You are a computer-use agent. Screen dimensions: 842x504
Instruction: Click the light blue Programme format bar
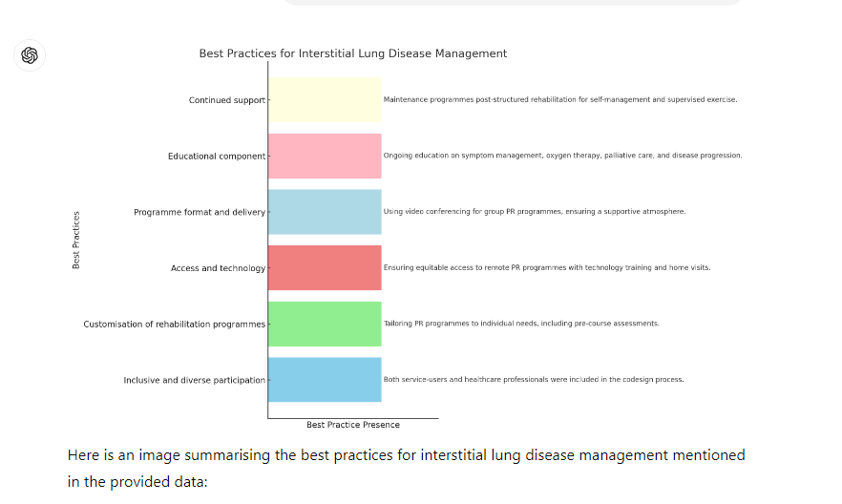(325, 212)
